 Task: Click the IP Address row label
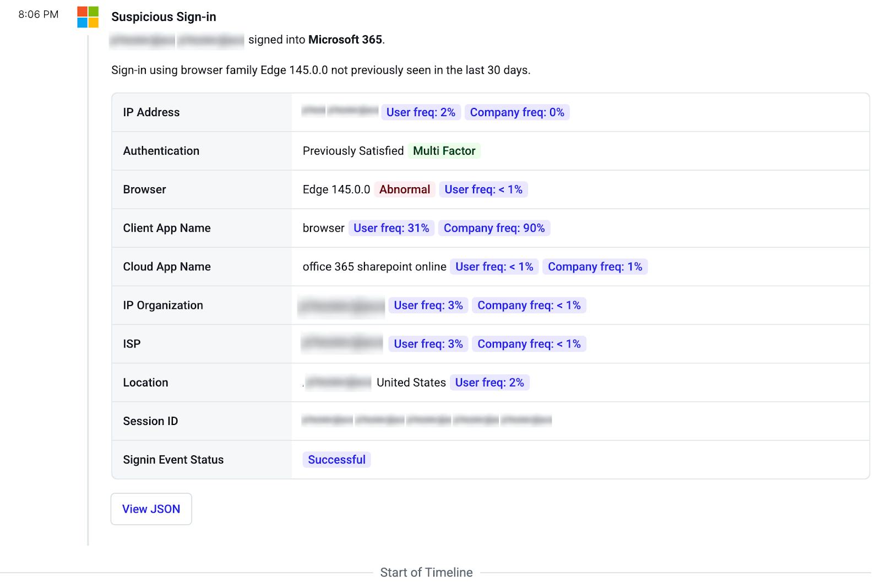(151, 112)
